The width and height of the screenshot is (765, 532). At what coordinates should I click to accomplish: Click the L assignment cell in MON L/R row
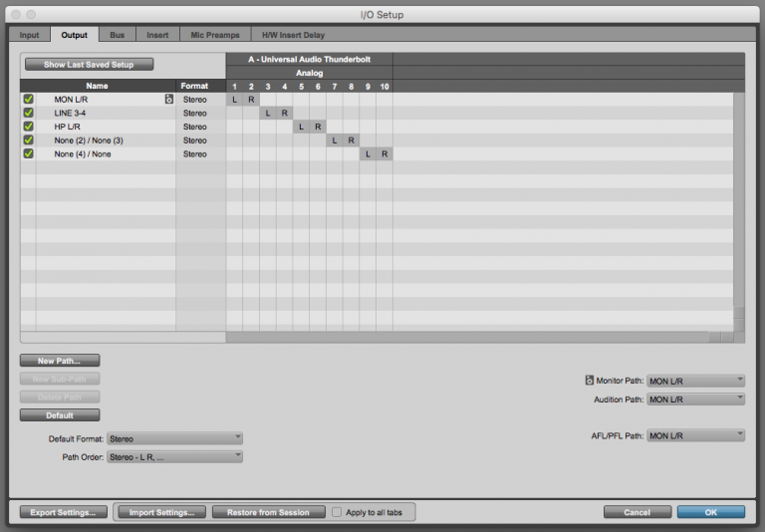[x=235, y=99]
